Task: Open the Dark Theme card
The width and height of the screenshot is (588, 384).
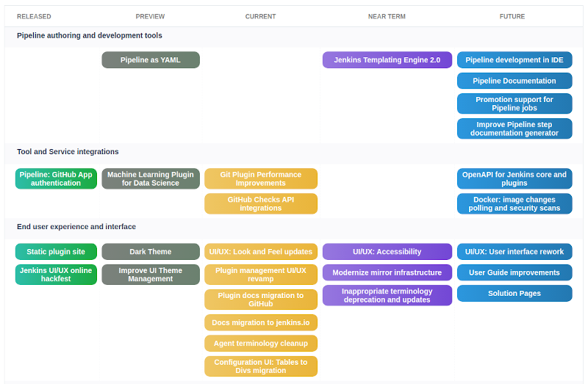Action: click(151, 252)
